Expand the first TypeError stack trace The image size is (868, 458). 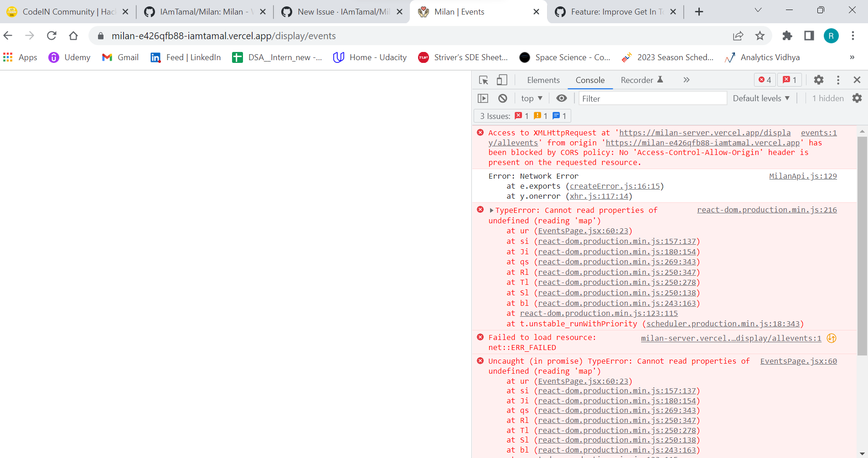coord(491,211)
